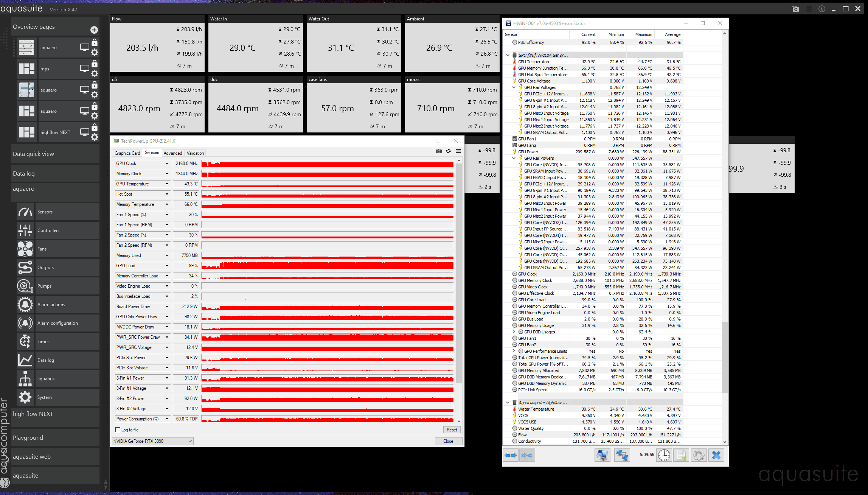This screenshot has width=868, height=495.
Task: Click the HWiNFO log file icon
Action: pyautogui.click(x=681, y=455)
